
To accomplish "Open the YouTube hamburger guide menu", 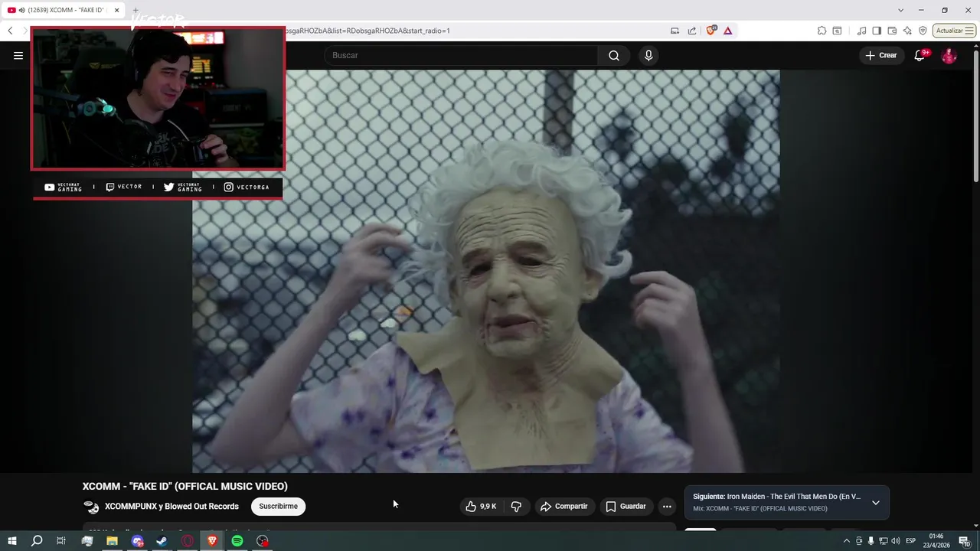I will pos(18,55).
